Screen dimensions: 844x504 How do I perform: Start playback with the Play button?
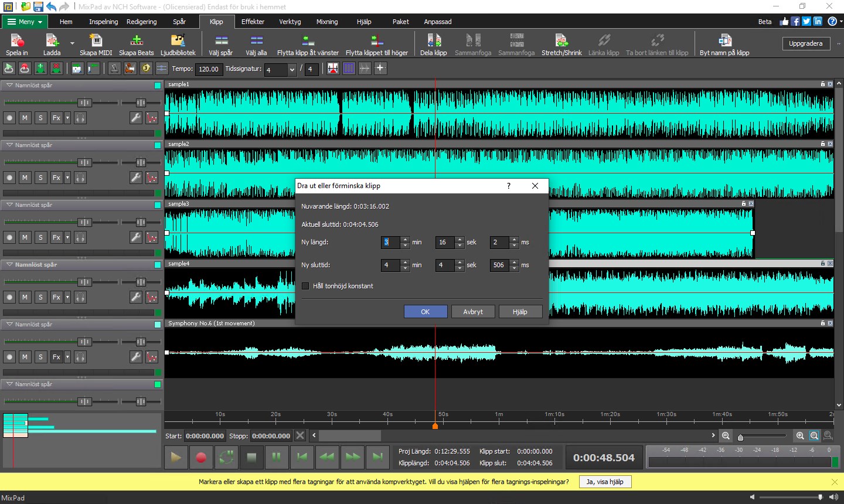tap(176, 457)
